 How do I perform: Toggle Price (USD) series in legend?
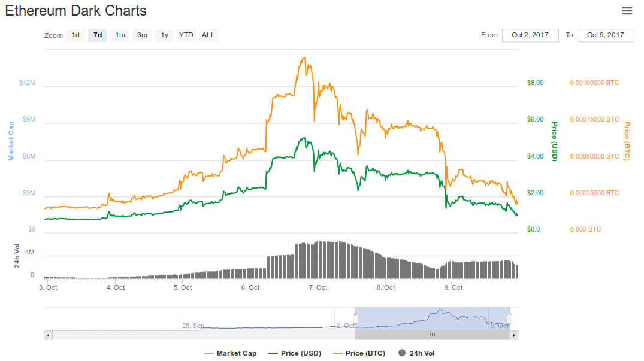pyautogui.click(x=295, y=353)
